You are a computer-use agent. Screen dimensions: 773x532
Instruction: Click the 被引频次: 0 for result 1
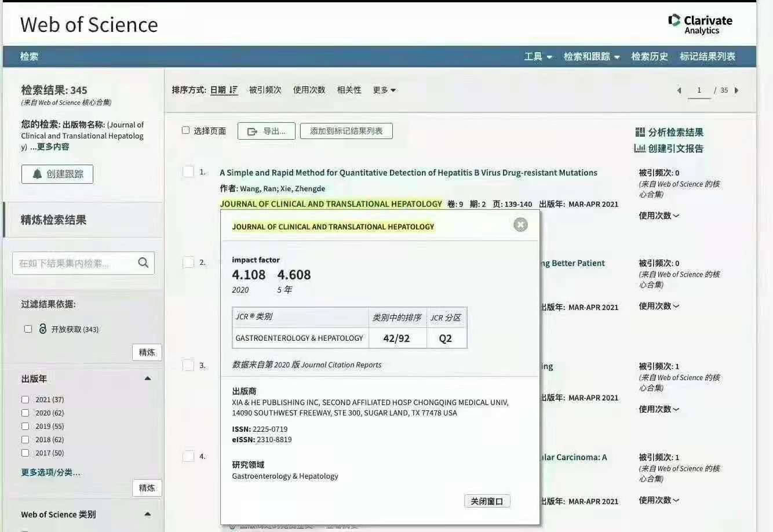click(659, 173)
